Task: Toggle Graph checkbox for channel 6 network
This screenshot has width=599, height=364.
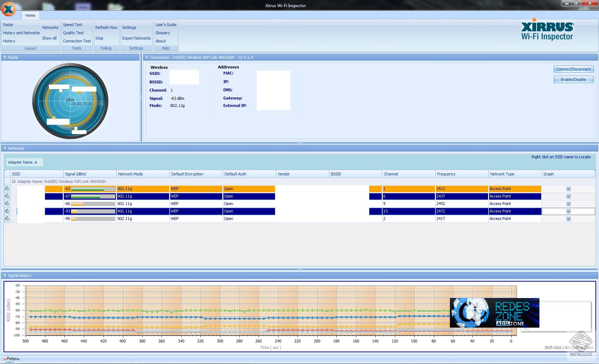Action: pyautogui.click(x=568, y=196)
